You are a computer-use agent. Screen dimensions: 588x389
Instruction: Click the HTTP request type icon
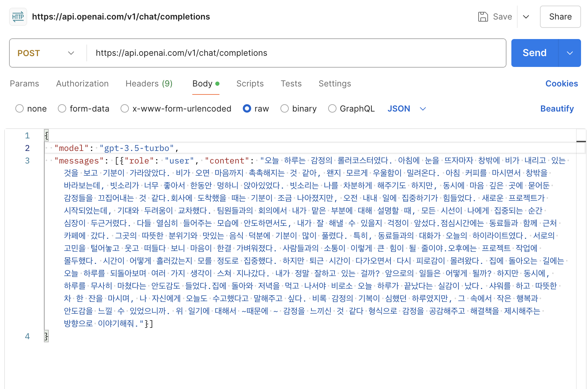click(x=18, y=17)
